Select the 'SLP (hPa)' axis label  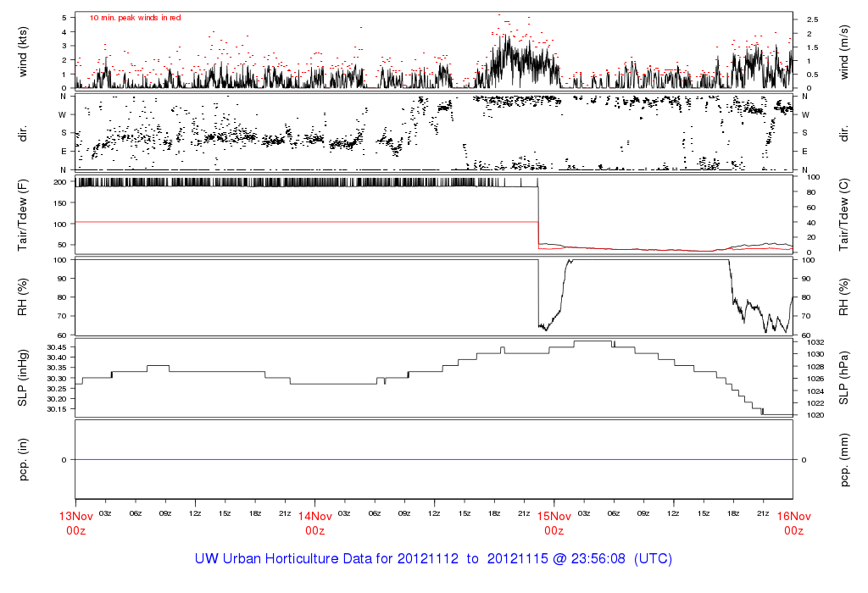[843, 378]
